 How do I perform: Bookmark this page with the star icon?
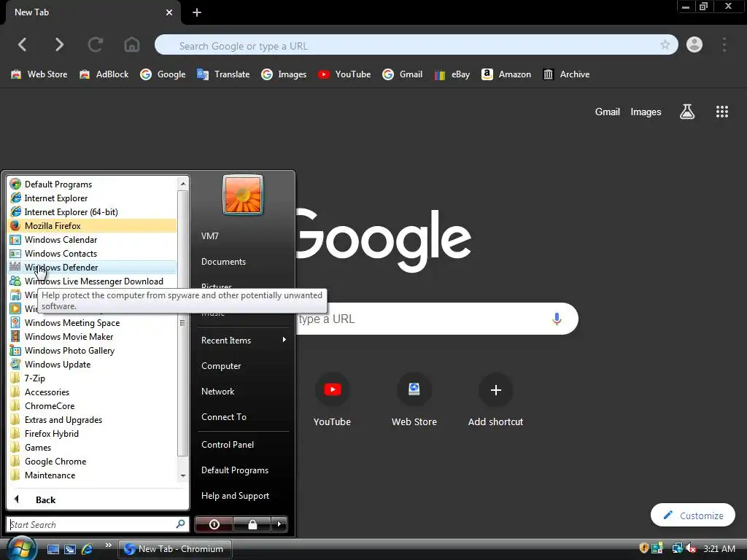(665, 44)
